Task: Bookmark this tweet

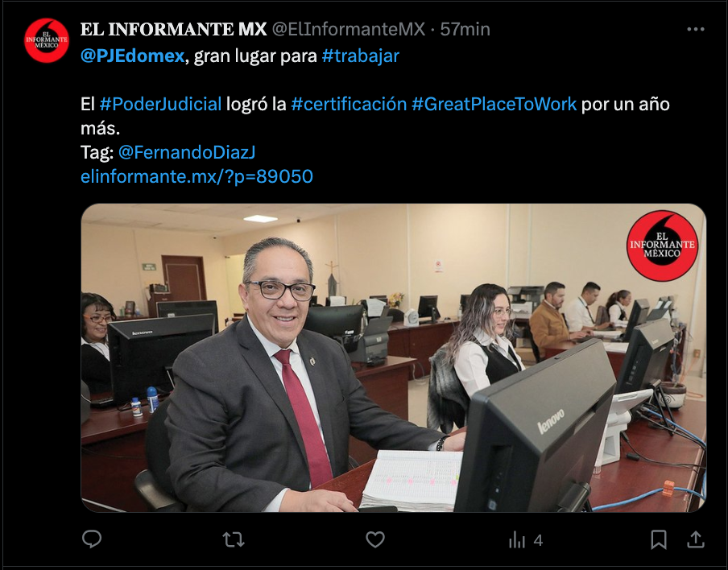Action: point(659,540)
